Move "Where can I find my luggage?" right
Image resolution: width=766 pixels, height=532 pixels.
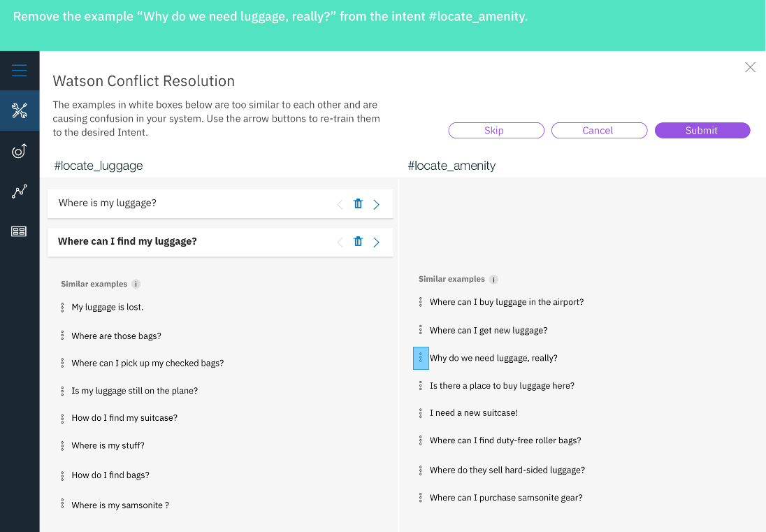pyautogui.click(x=376, y=243)
